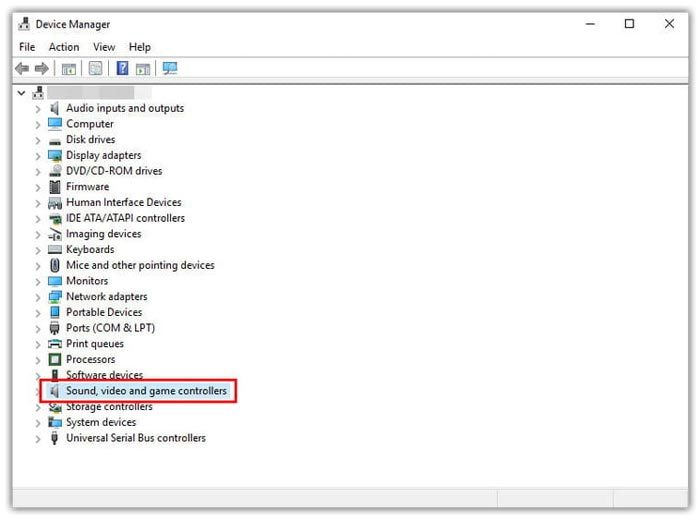Expand the Imaging devices chevron
This screenshot has height=520, width=700.
[x=38, y=235]
